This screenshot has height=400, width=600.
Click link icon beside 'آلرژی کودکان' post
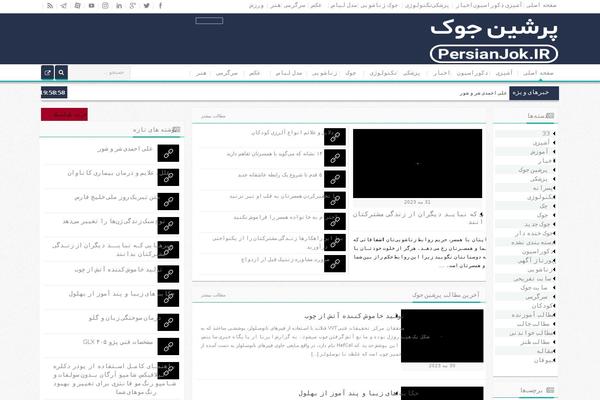(335, 137)
